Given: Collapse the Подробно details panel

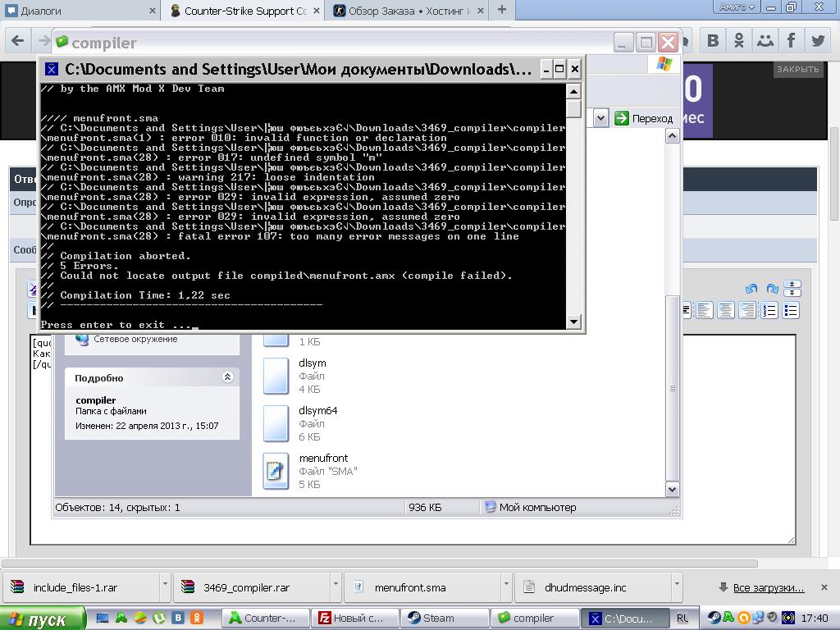Looking at the screenshot, I should [x=227, y=377].
